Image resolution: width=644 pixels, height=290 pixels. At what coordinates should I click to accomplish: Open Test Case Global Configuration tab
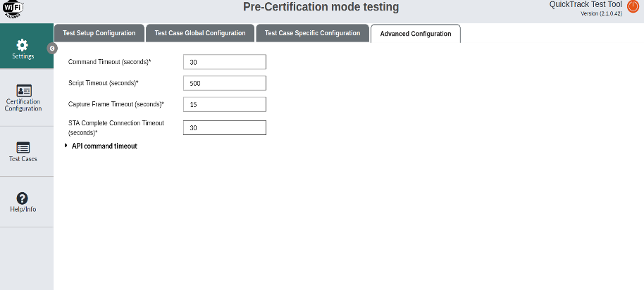pos(200,33)
